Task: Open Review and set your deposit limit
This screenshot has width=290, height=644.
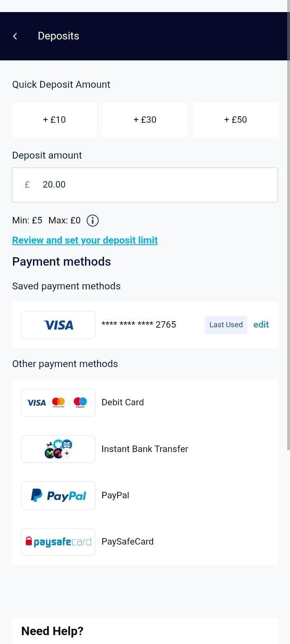Action: 85,240
